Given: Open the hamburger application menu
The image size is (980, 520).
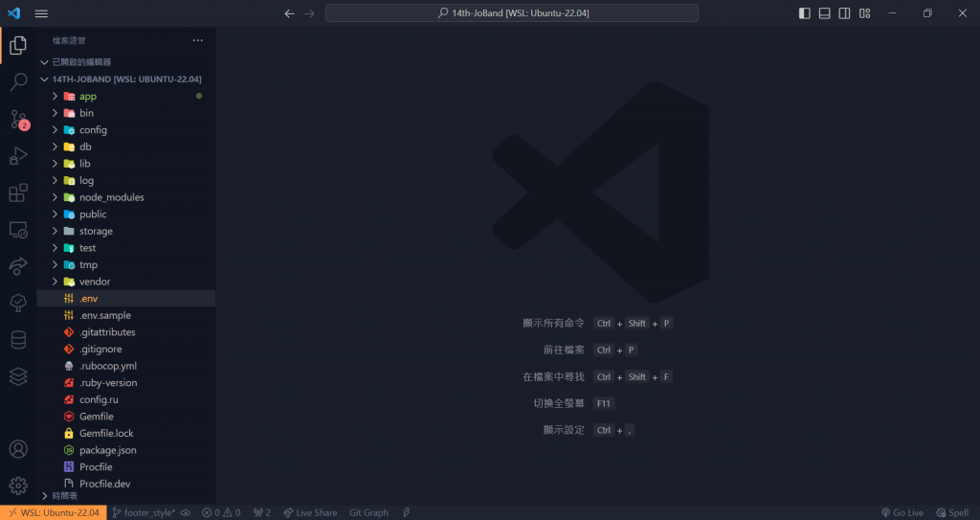Looking at the screenshot, I should tap(41, 13).
